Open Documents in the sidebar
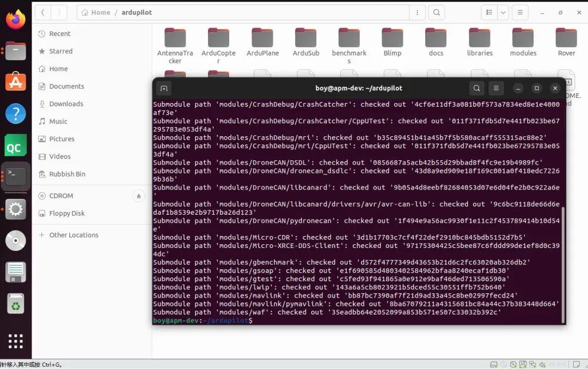This screenshot has width=588, height=369. click(92, 86)
